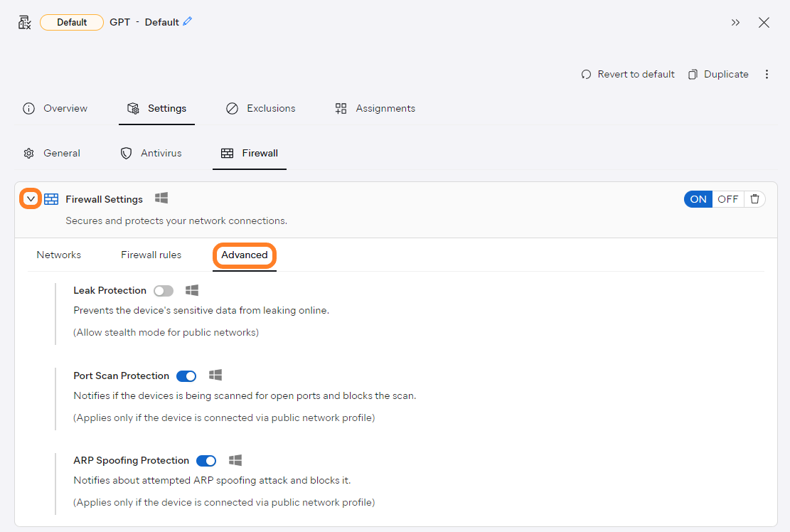
Task: Collapse the Firewall Settings section
Action: [29, 198]
